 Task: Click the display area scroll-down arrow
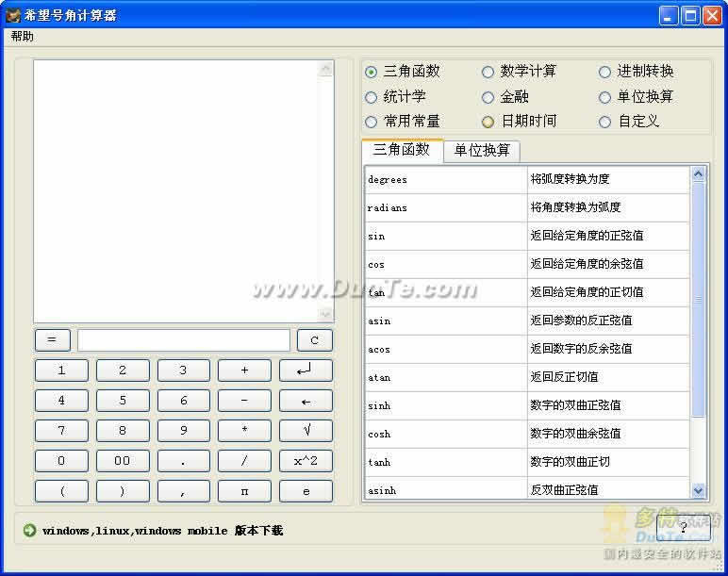coord(326,314)
